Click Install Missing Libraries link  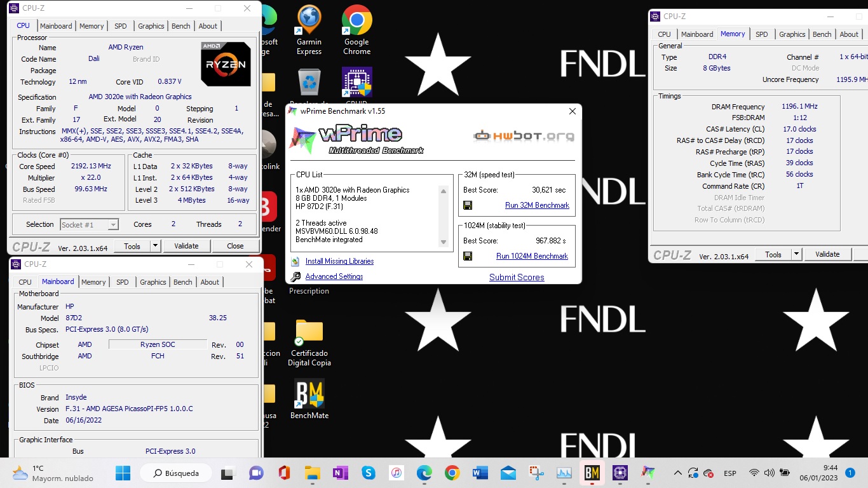tap(339, 261)
